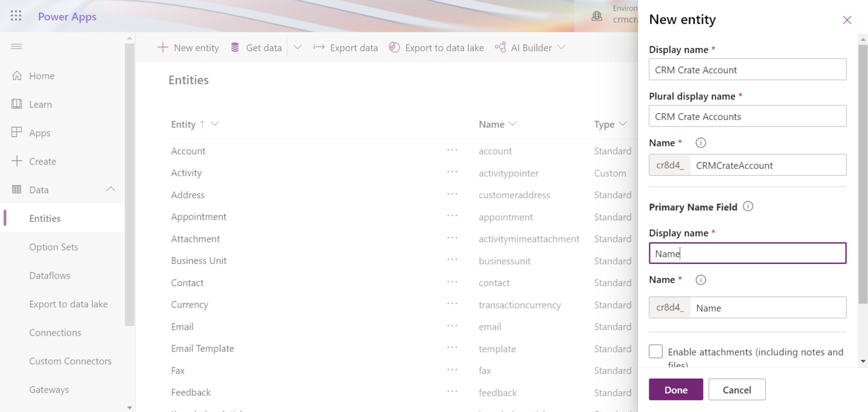This screenshot has width=868, height=412.
Task: Select the Get data database icon
Action: (234, 47)
